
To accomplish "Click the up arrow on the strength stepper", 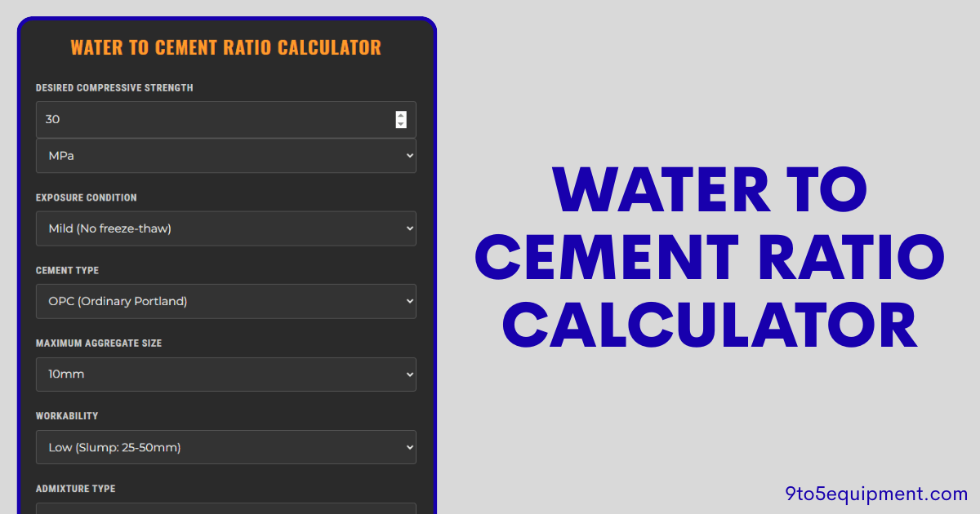I will pyautogui.click(x=401, y=115).
